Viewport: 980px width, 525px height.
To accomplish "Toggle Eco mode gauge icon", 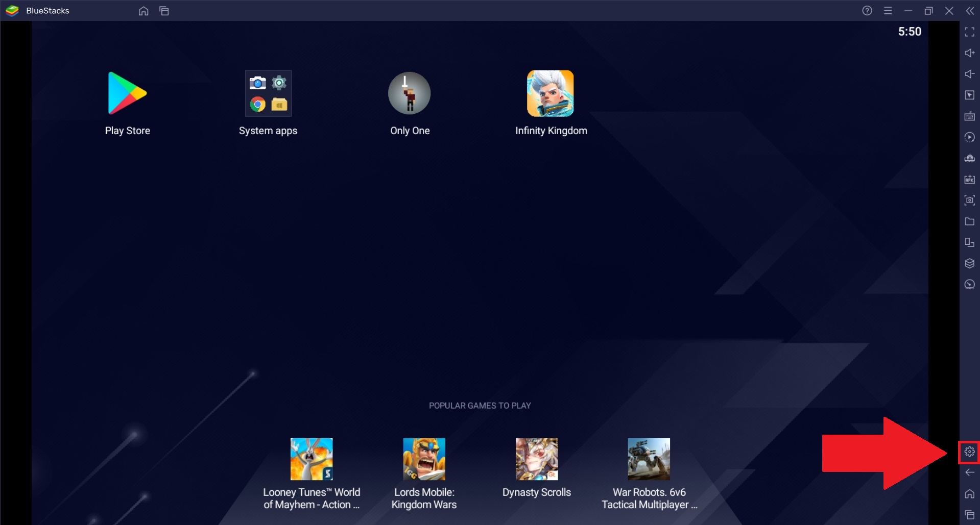I will [x=970, y=285].
